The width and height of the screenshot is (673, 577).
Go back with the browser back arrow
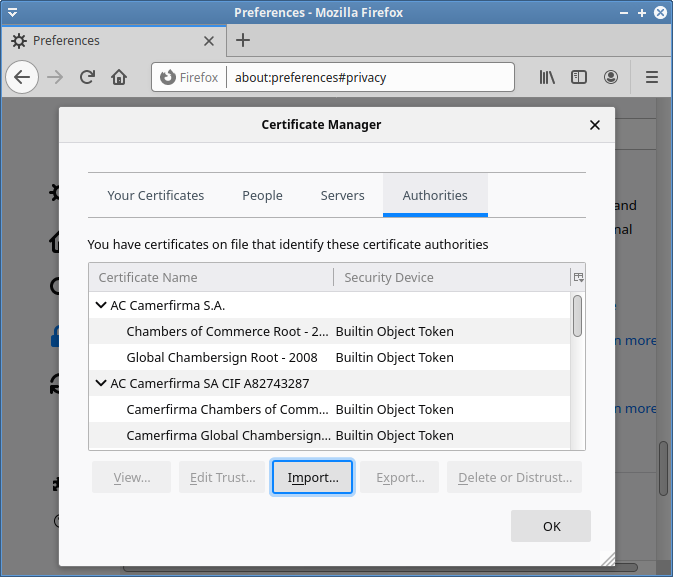click(22, 77)
